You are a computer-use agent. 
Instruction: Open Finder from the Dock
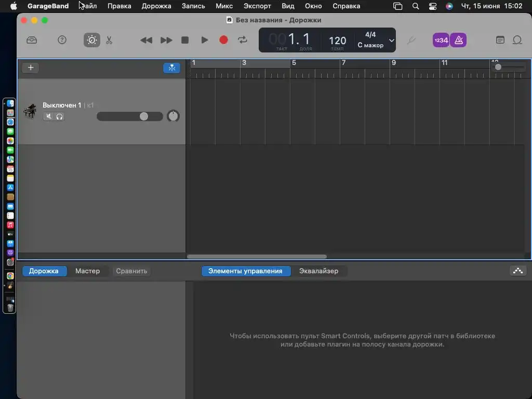10,103
